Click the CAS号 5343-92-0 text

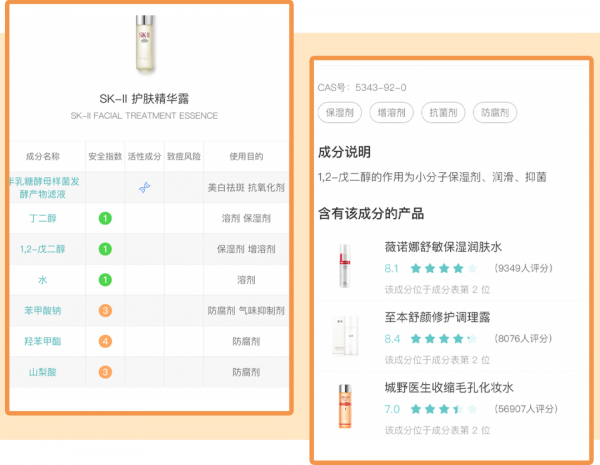362,88
